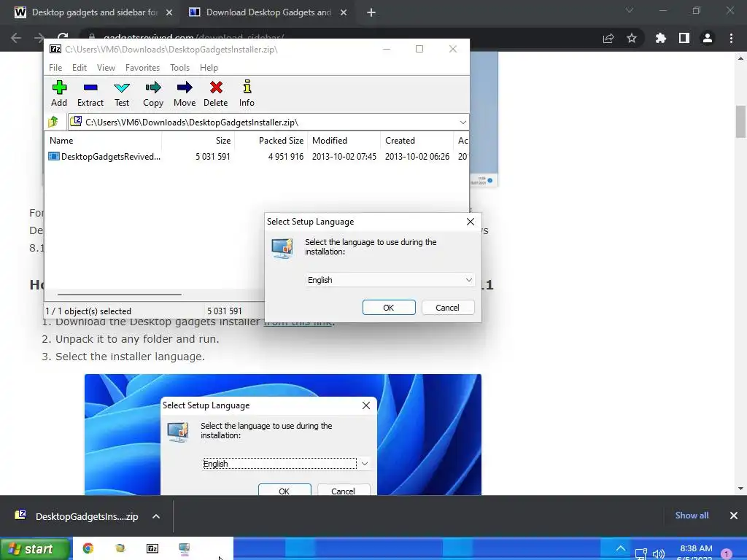Sort by the Created column header
The image size is (747, 560).
tap(417, 141)
